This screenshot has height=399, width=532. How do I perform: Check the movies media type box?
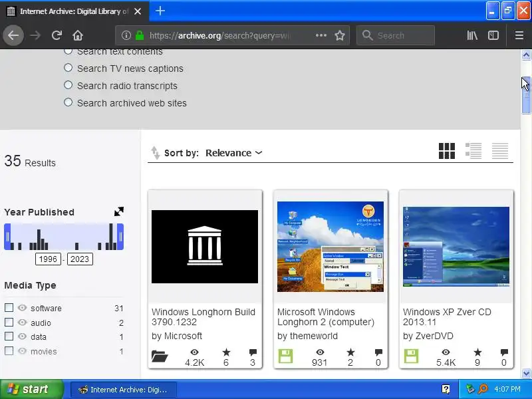coord(9,350)
